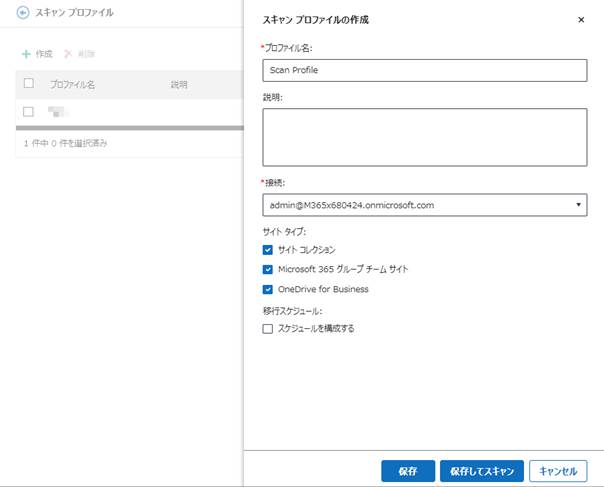Click the green plus 作成 icon
This screenshot has width=604, height=487.
(26, 54)
